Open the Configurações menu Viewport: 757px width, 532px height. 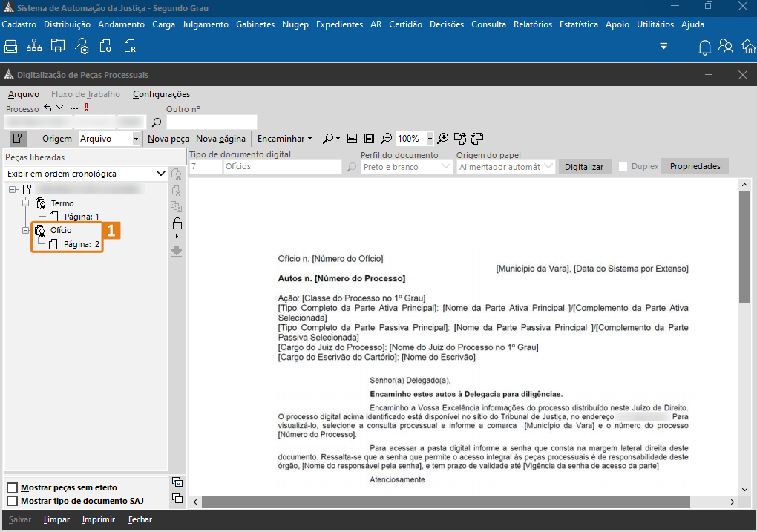click(x=161, y=94)
